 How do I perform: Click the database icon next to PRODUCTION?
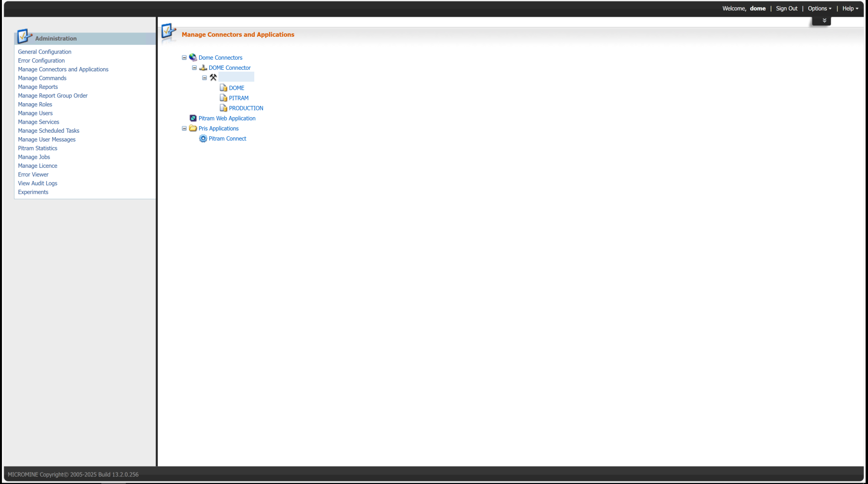223,108
